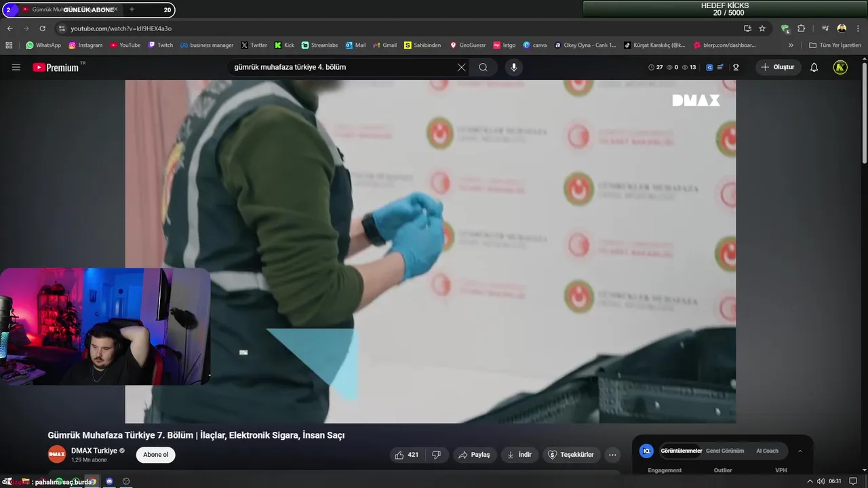The width and height of the screenshot is (868, 488).
Task: Open the YouTube bookmark
Action: [125, 45]
